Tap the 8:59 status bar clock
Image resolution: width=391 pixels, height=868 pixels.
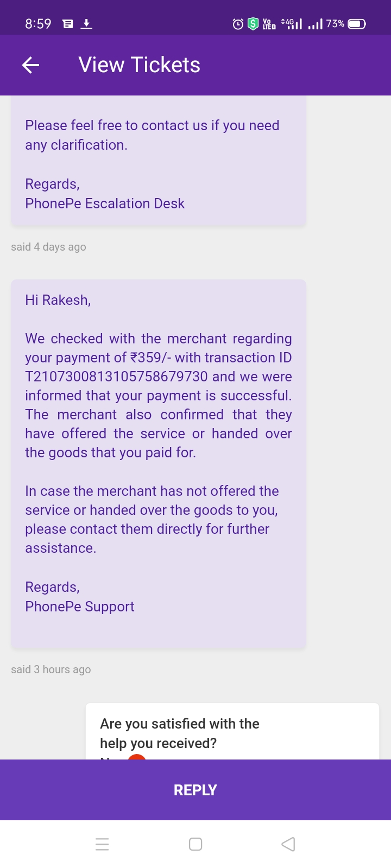(x=38, y=24)
